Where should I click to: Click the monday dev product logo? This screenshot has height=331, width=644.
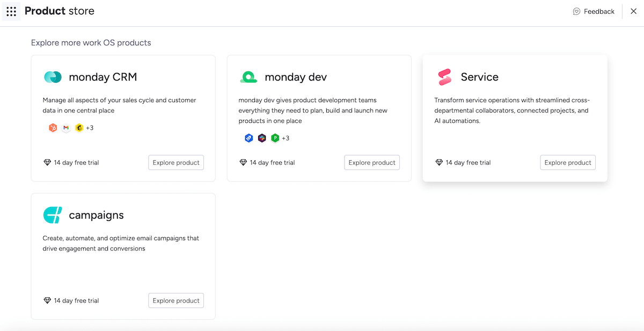click(248, 77)
